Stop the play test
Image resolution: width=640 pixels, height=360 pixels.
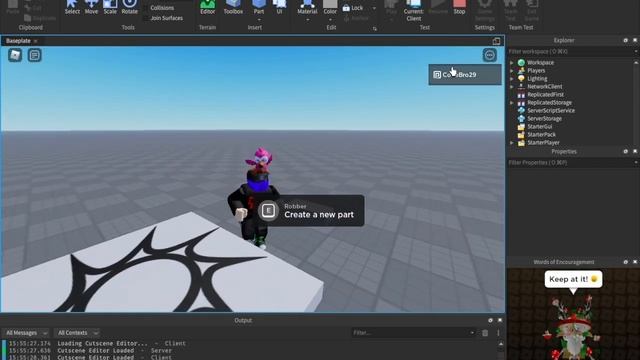coord(459,7)
